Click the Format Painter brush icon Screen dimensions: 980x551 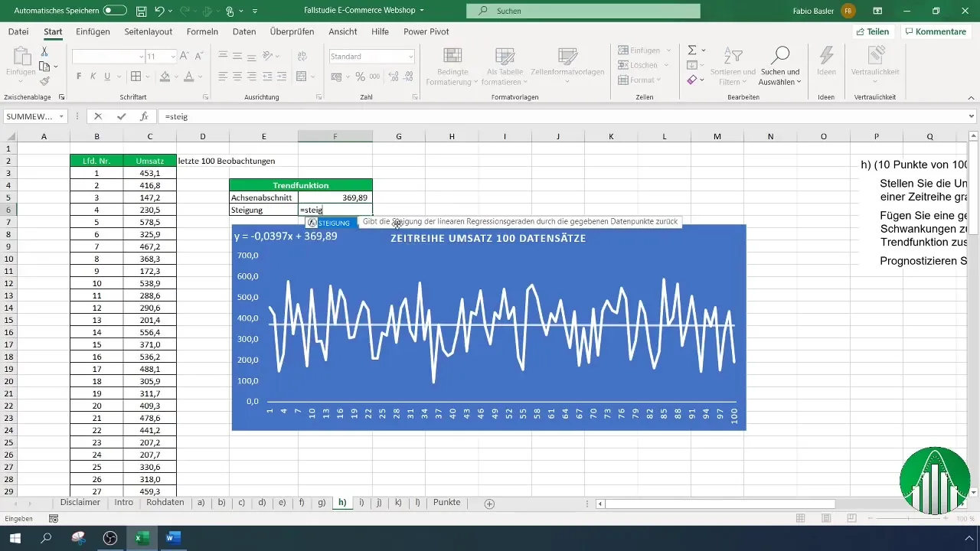coord(44,82)
